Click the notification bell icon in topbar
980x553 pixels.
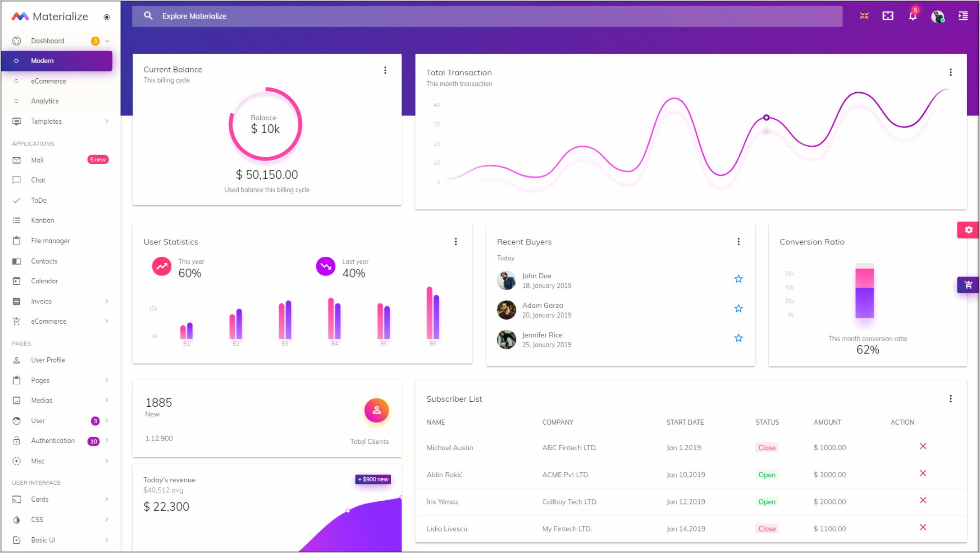pyautogui.click(x=913, y=15)
